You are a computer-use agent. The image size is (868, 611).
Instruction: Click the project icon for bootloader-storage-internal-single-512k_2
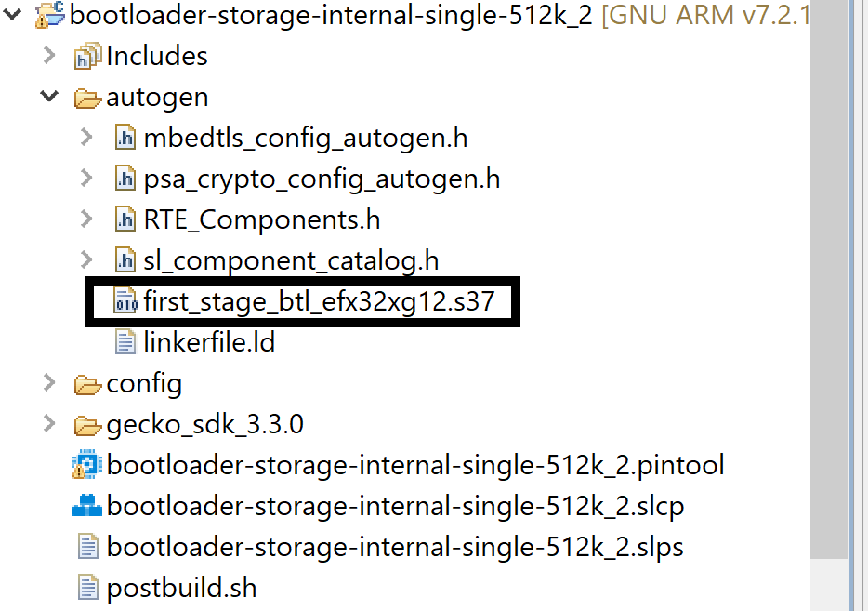click(51, 15)
